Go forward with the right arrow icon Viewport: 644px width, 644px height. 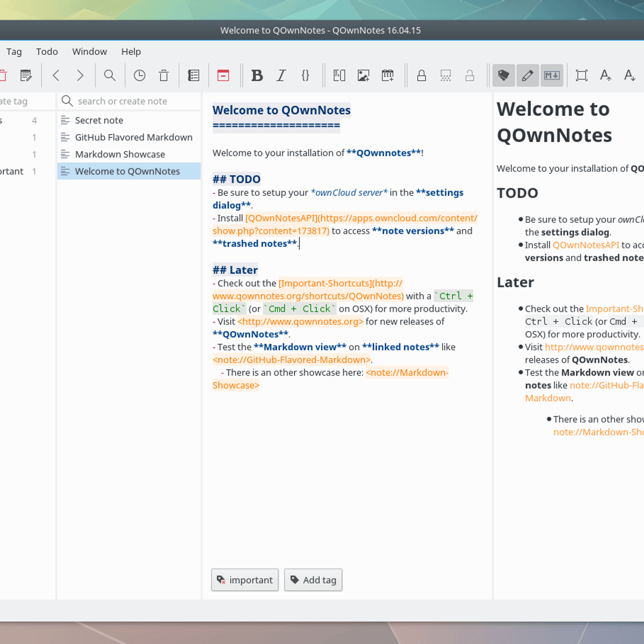click(80, 76)
